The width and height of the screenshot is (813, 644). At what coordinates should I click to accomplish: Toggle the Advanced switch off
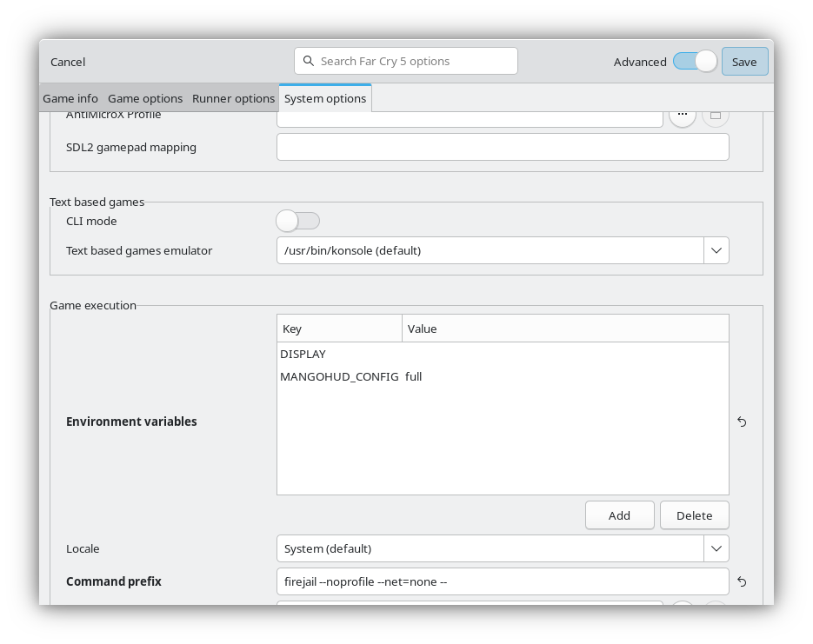[x=695, y=62]
